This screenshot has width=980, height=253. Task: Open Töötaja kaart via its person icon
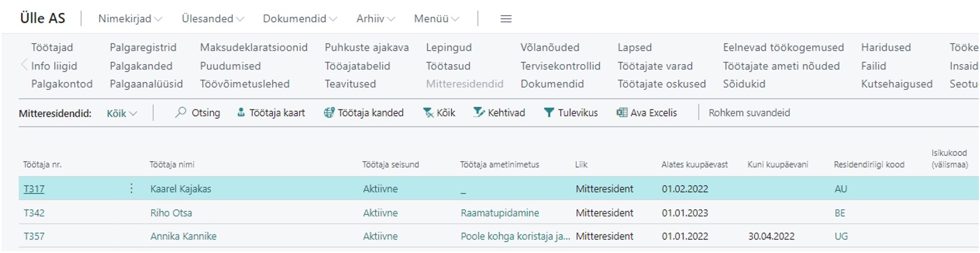click(x=241, y=113)
